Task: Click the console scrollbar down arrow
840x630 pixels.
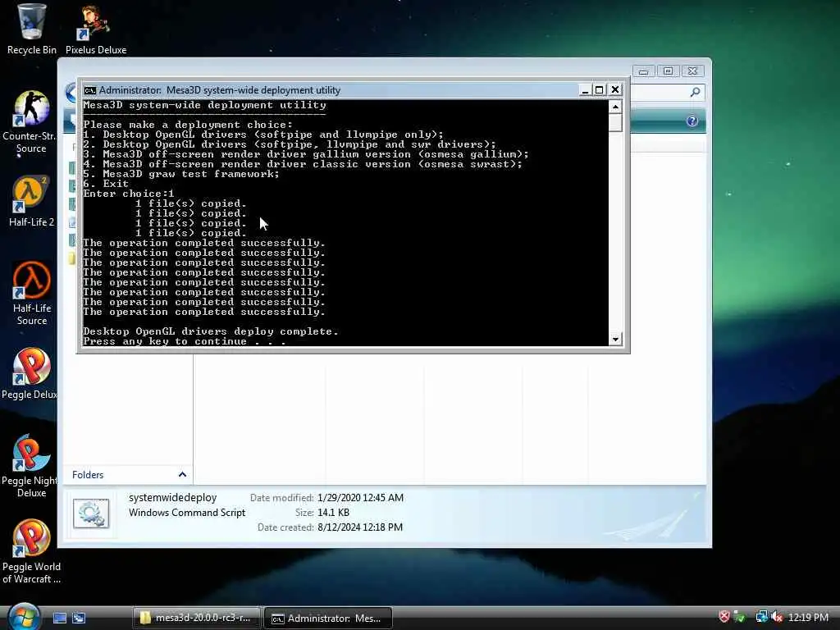Action: coord(615,339)
